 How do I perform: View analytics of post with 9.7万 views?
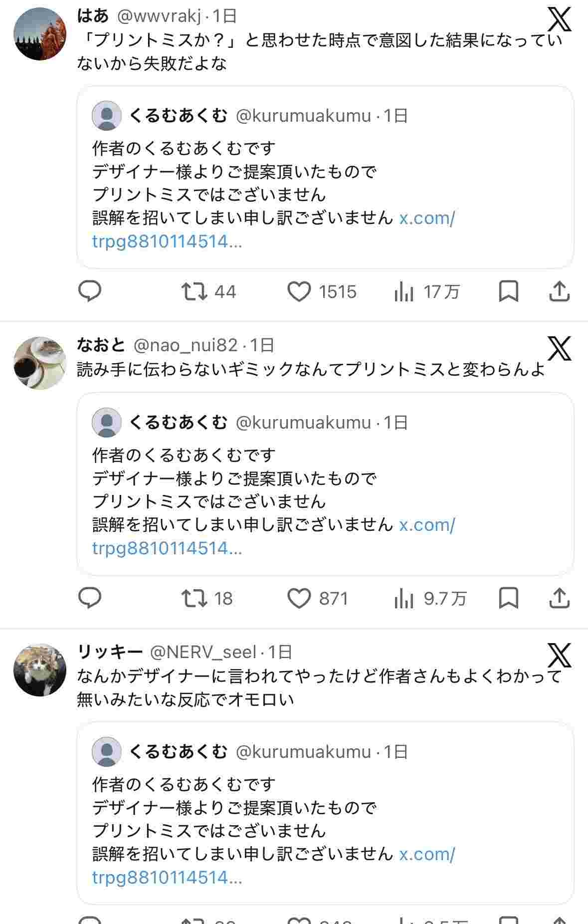[404, 598]
